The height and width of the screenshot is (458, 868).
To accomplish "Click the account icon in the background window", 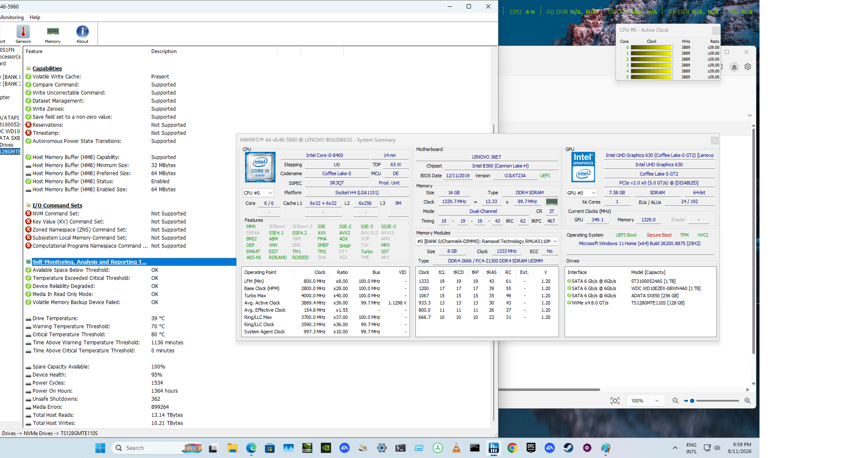I will click(x=734, y=67).
